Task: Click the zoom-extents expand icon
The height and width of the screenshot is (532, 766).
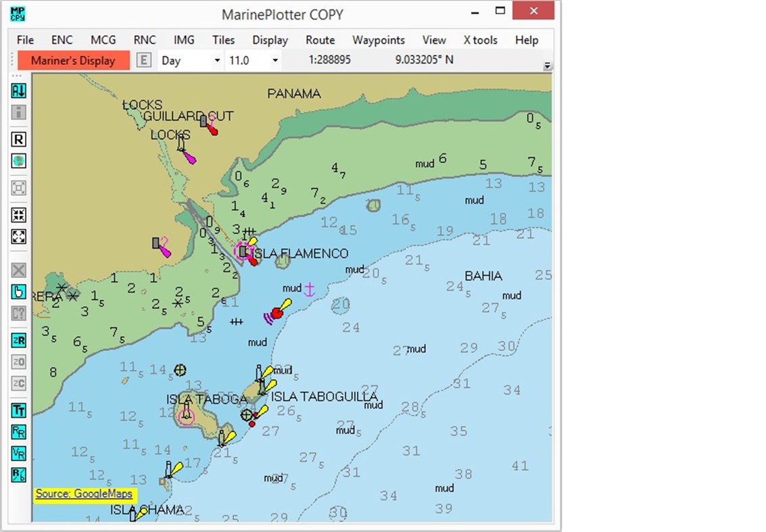Action: (18, 237)
